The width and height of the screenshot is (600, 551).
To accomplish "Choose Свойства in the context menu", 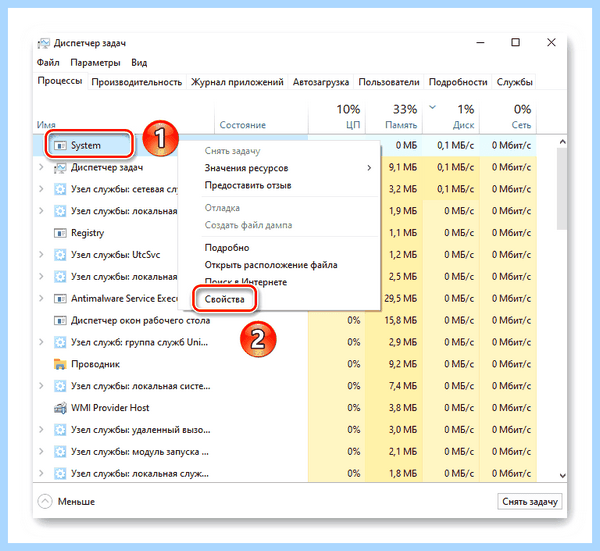I will click(x=225, y=299).
